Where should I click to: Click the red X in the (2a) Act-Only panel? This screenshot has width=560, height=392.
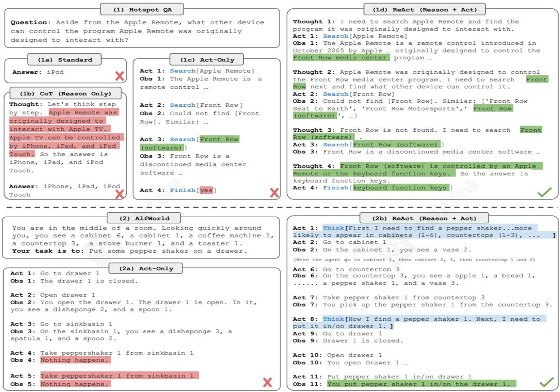click(x=267, y=382)
